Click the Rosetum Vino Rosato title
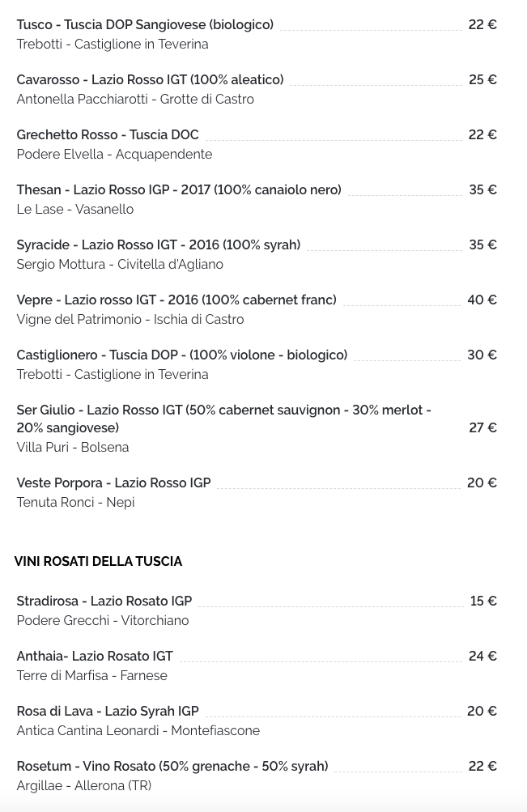527x812 pixels. 172,767
